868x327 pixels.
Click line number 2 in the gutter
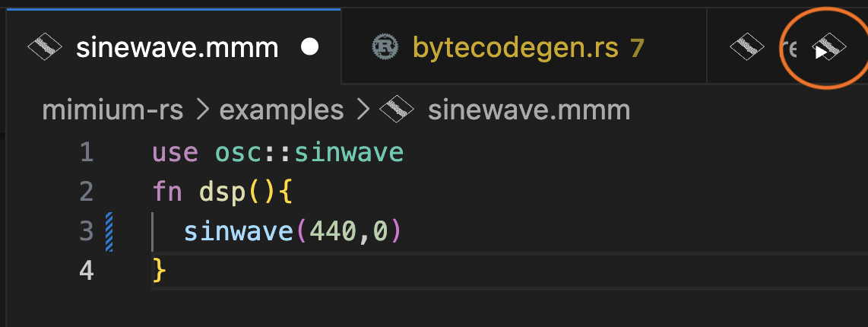tap(86, 192)
